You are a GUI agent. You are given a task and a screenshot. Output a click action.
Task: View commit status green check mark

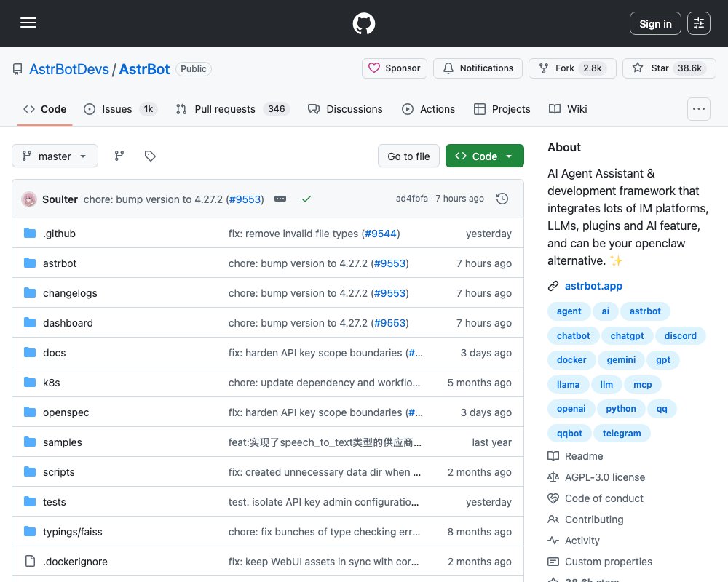(x=306, y=199)
